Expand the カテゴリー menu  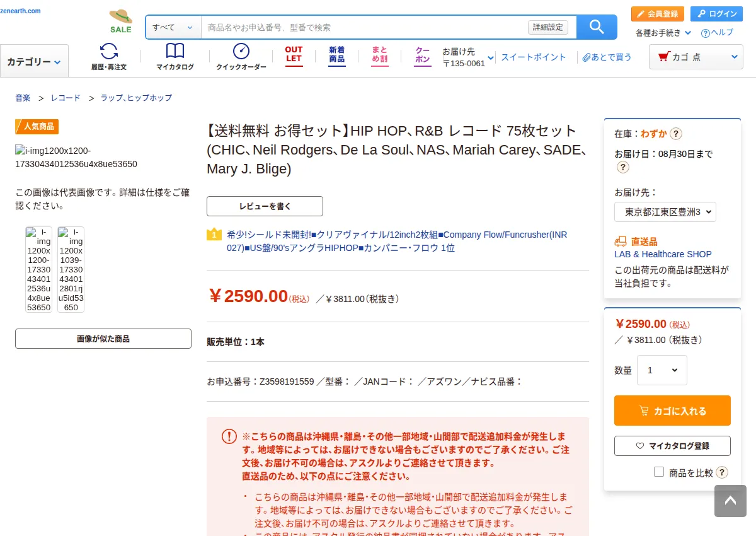tap(34, 61)
